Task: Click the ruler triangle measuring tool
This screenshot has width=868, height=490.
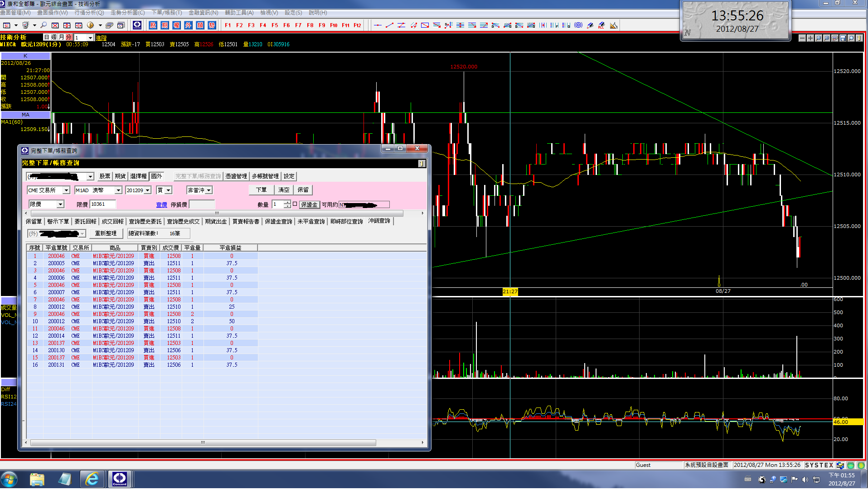Action: pyautogui.click(x=613, y=25)
